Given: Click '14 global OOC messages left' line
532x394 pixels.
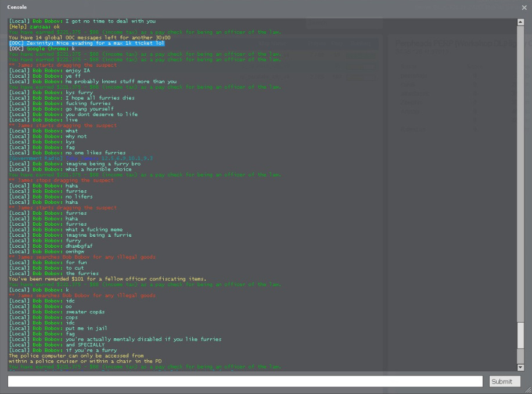Looking at the screenshot, I should 89,38.
